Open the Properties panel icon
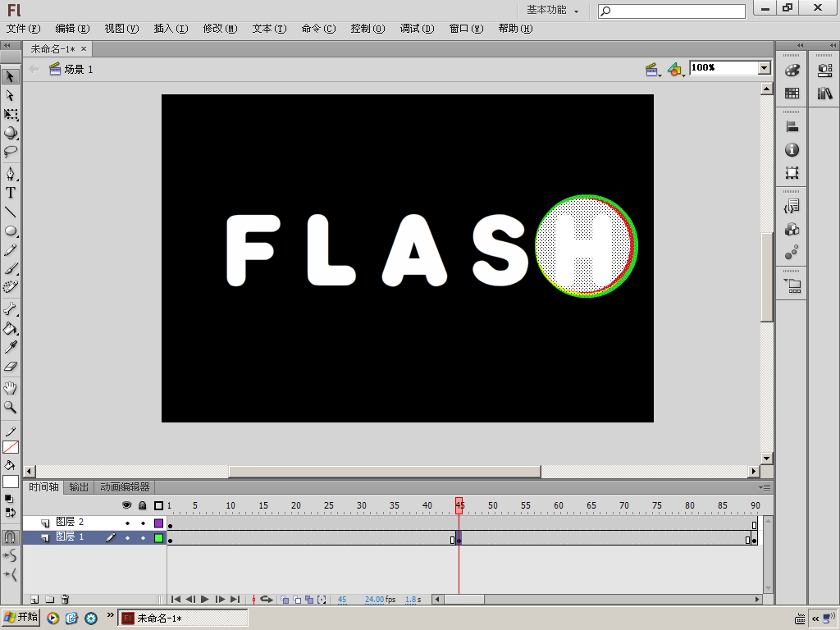 825,71
